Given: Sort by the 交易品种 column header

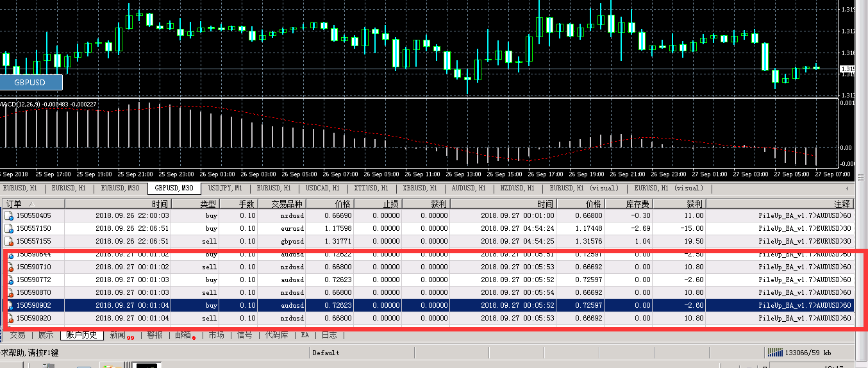Looking at the screenshot, I should [x=287, y=204].
